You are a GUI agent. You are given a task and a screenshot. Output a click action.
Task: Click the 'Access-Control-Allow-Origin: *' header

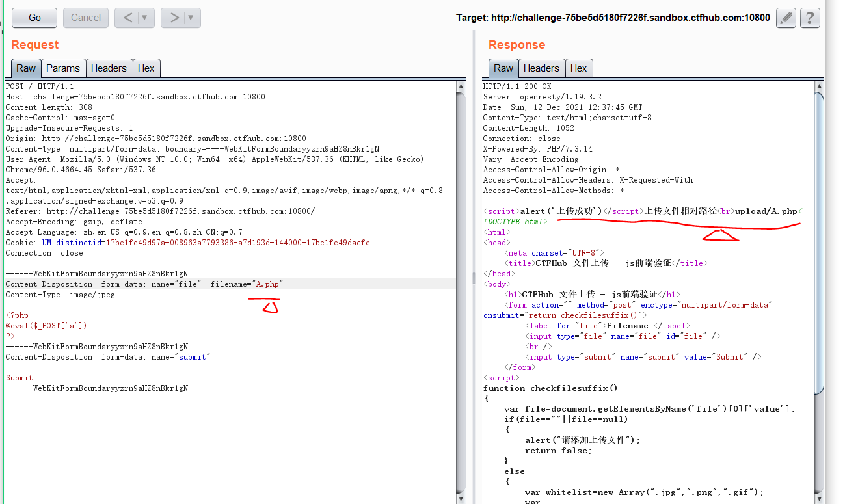click(552, 170)
